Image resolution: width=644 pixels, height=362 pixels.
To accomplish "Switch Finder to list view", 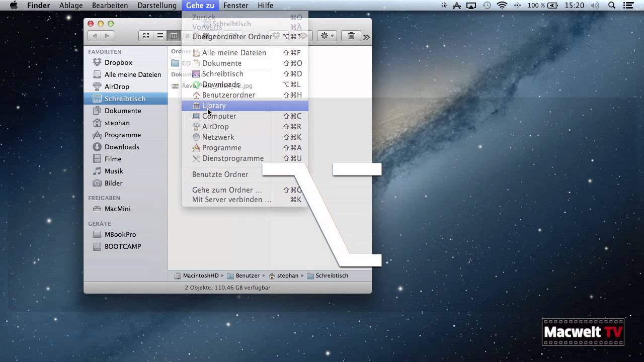I will [x=160, y=36].
